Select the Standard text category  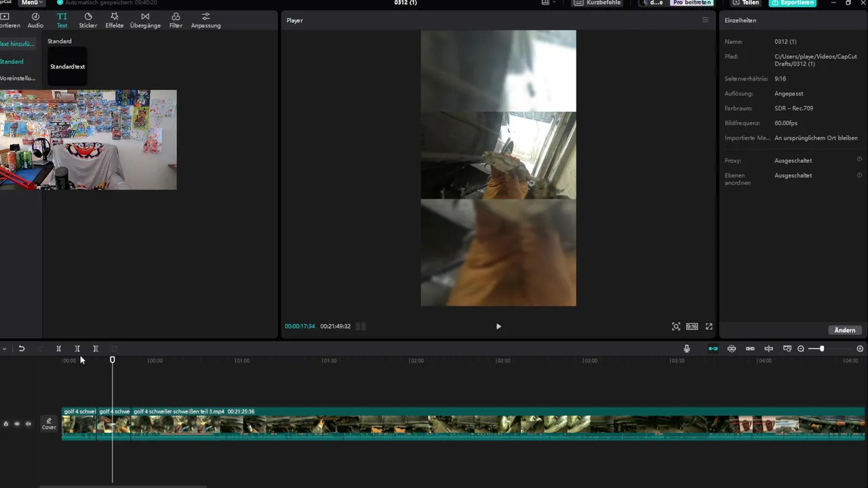12,62
